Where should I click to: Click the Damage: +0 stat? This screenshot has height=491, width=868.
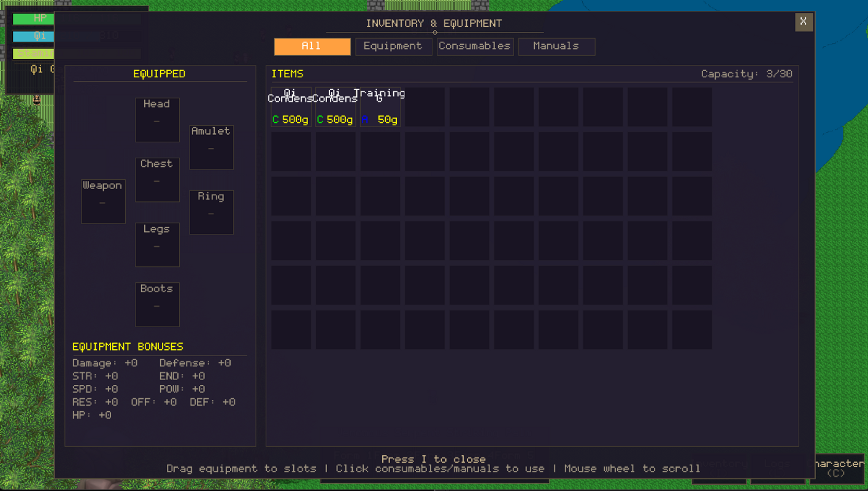[x=105, y=363]
